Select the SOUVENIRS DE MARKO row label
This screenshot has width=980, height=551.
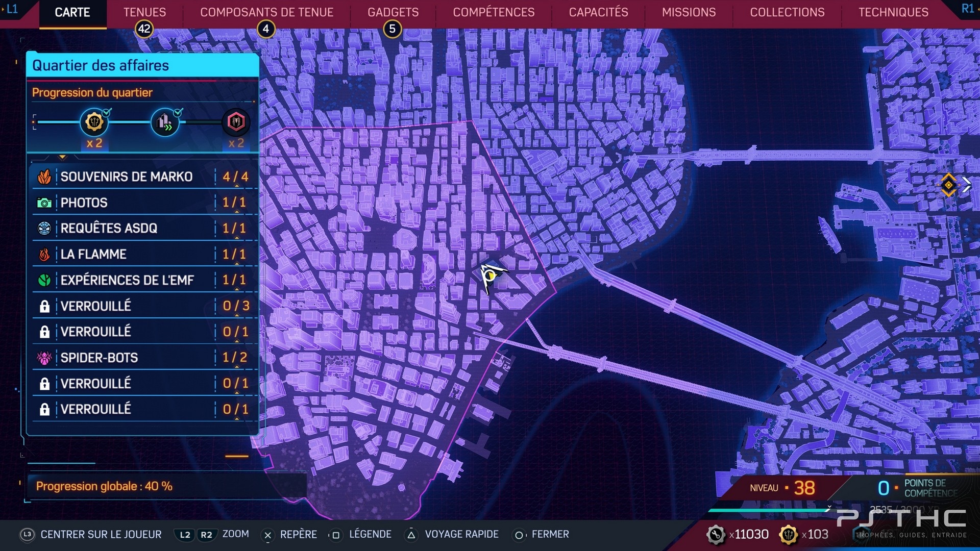tap(127, 177)
